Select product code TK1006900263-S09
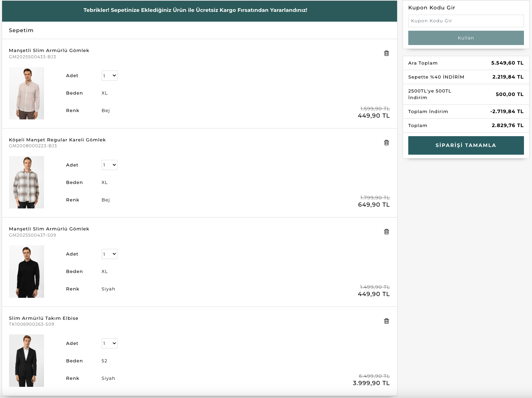This screenshot has height=398, width=532. 31,324
